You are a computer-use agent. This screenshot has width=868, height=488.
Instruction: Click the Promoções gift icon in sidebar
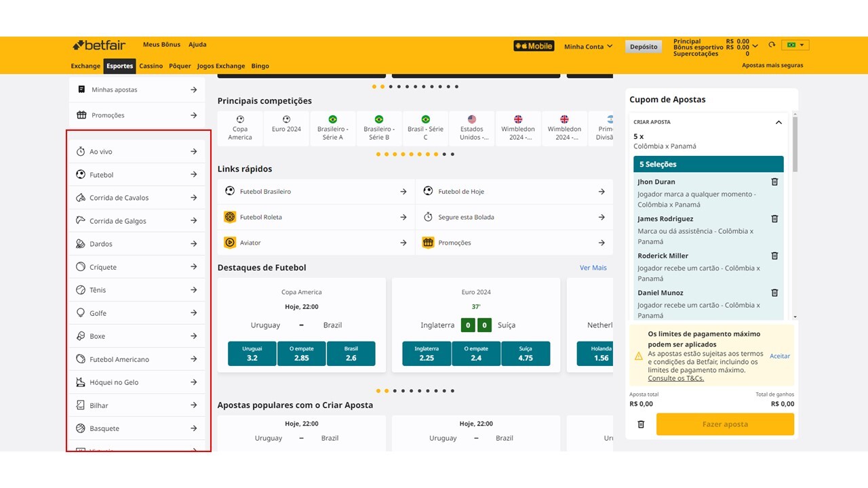pos(81,115)
